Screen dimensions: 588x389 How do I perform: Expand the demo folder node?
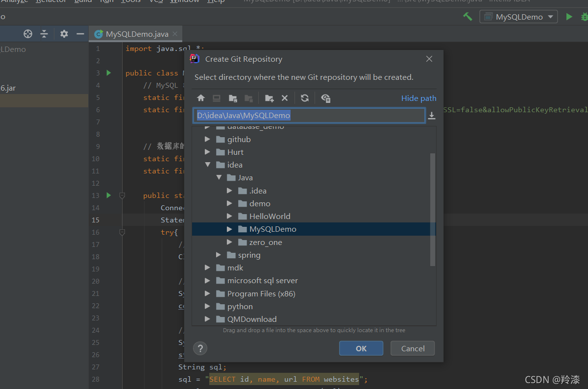229,203
